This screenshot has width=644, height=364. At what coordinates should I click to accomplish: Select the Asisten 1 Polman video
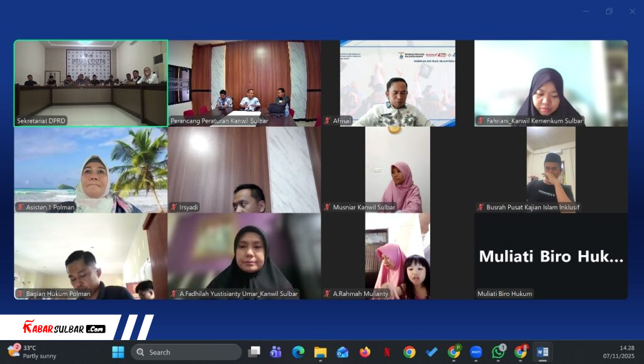(91, 170)
